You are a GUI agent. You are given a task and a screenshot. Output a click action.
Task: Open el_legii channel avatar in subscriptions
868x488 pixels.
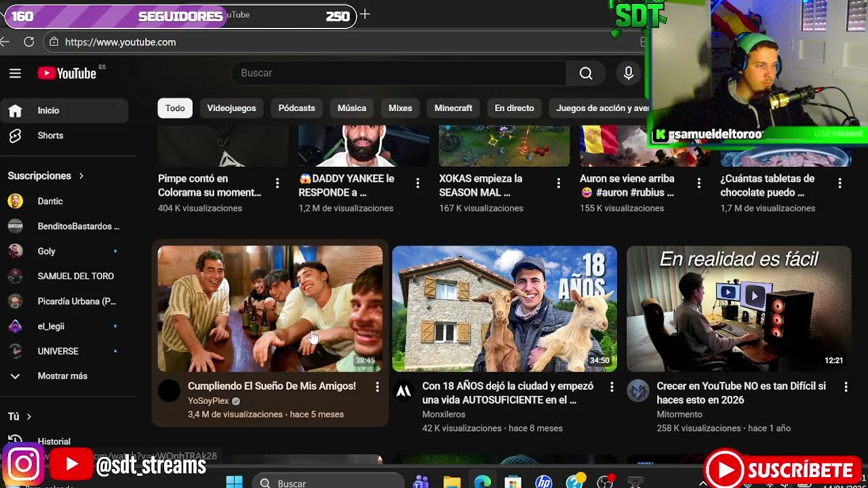click(x=15, y=327)
